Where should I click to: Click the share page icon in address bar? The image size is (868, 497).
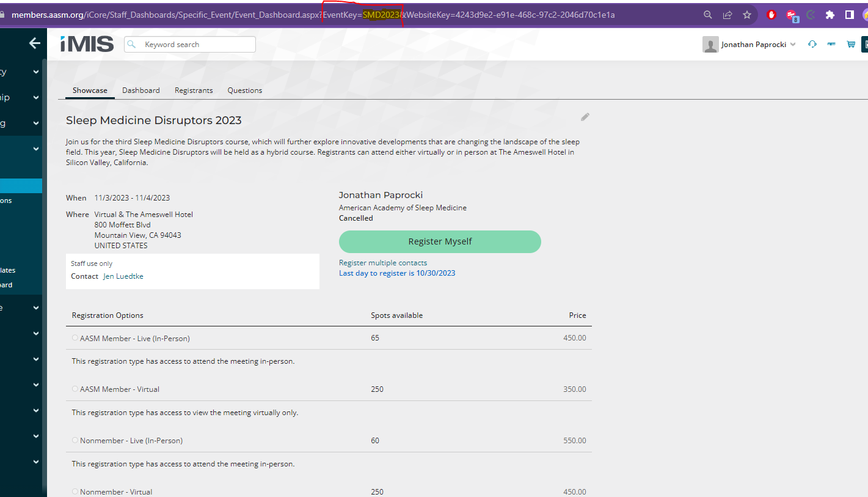(728, 15)
